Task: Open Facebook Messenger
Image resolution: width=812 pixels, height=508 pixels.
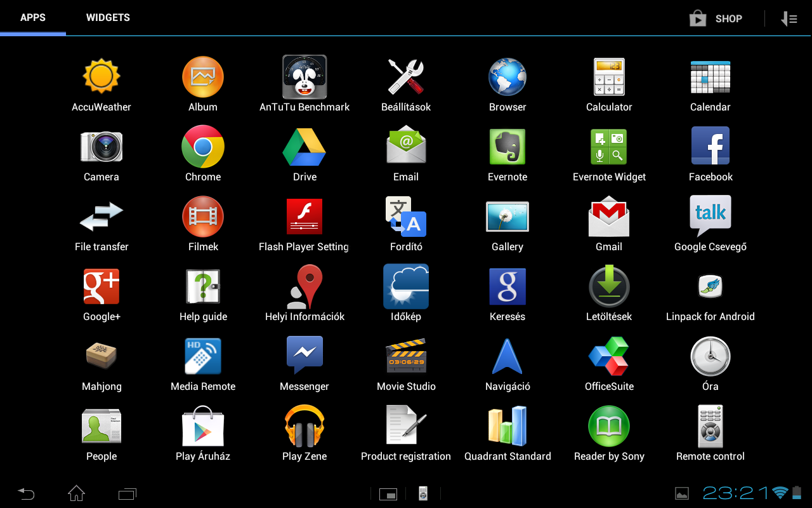Action: pos(304,364)
